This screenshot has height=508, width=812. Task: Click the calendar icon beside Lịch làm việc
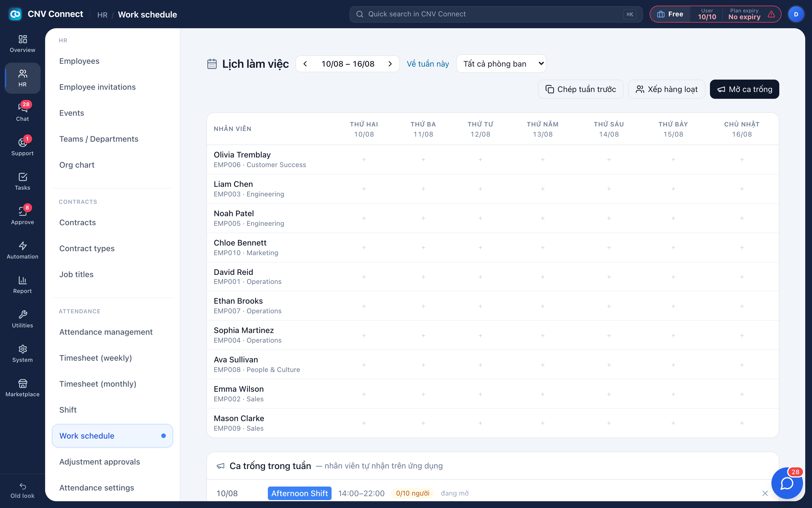point(212,63)
